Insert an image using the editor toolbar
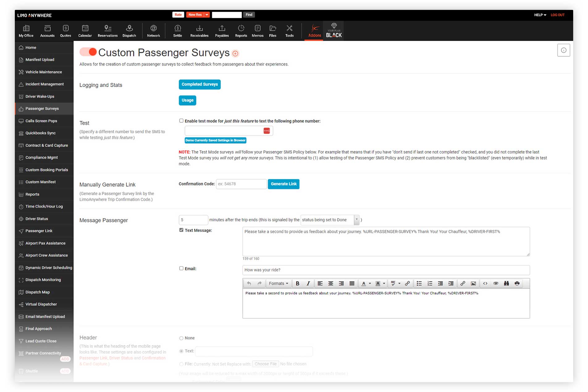The image size is (588, 392). pos(473,283)
